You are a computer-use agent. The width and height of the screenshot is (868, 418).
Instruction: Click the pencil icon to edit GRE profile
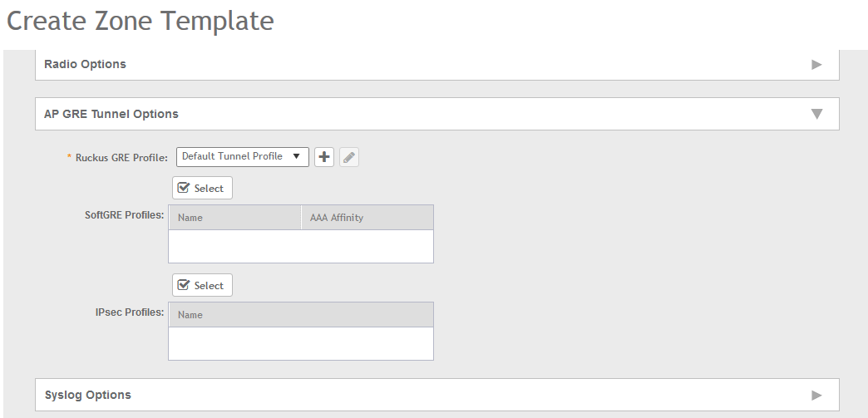coord(349,157)
